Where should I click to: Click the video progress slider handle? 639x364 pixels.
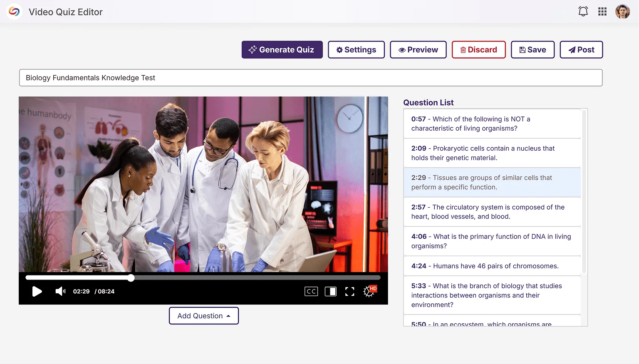[131, 278]
